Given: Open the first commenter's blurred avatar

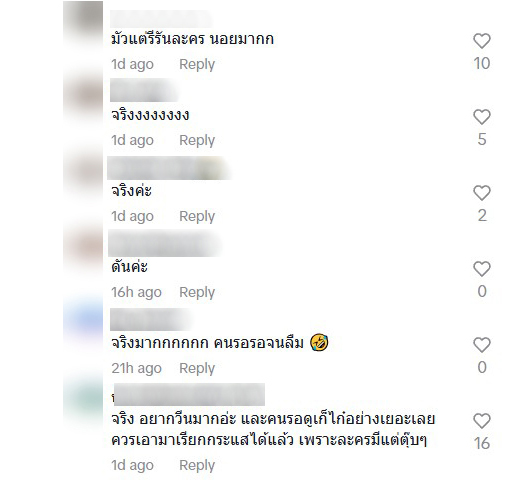Looking at the screenshot, I should [x=83, y=20].
